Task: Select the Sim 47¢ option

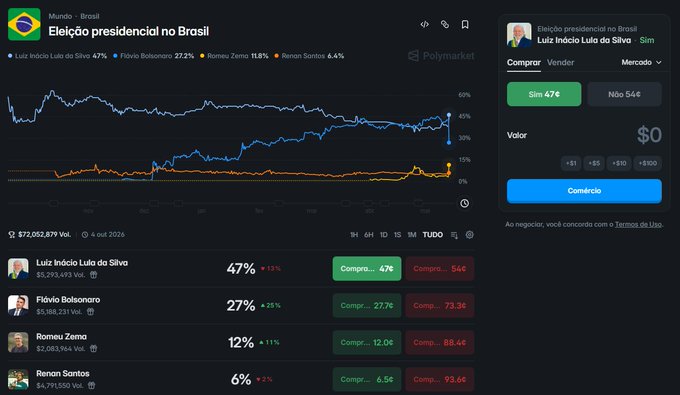Action: (544, 94)
